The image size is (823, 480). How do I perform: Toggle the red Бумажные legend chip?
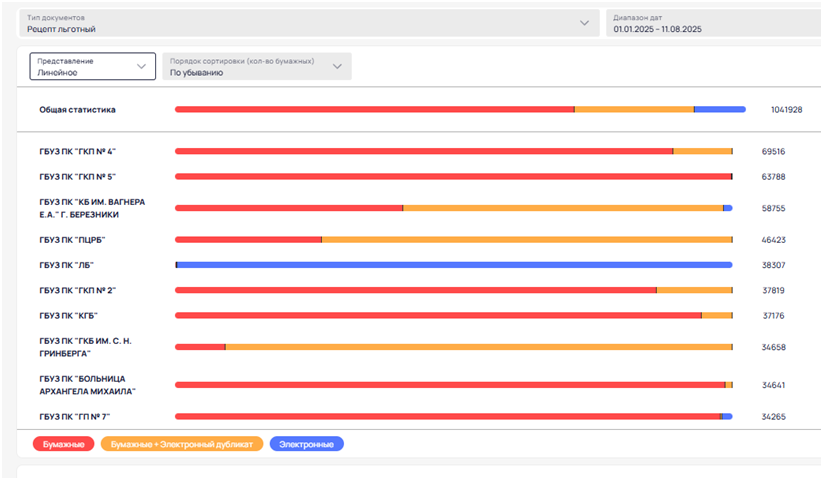tap(64, 444)
